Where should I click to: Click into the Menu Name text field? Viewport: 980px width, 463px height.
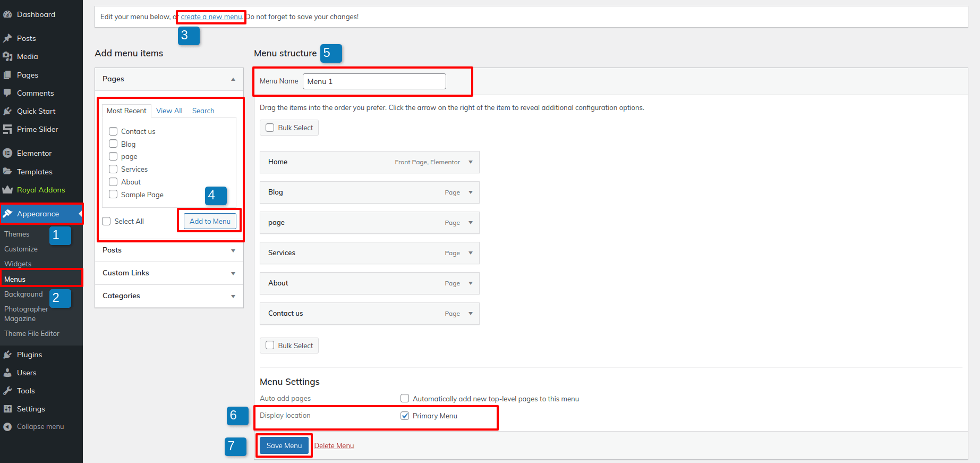[374, 81]
